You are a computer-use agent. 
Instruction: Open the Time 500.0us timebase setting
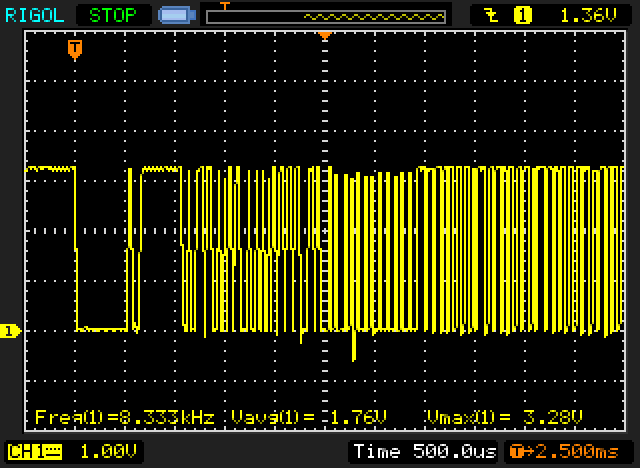[424, 452]
